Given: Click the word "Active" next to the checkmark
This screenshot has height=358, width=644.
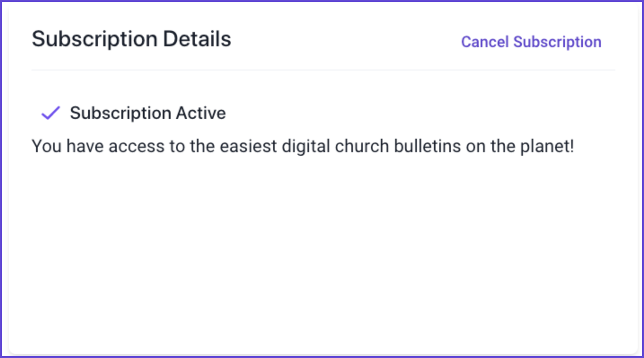Looking at the screenshot, I should coord(201,113).
